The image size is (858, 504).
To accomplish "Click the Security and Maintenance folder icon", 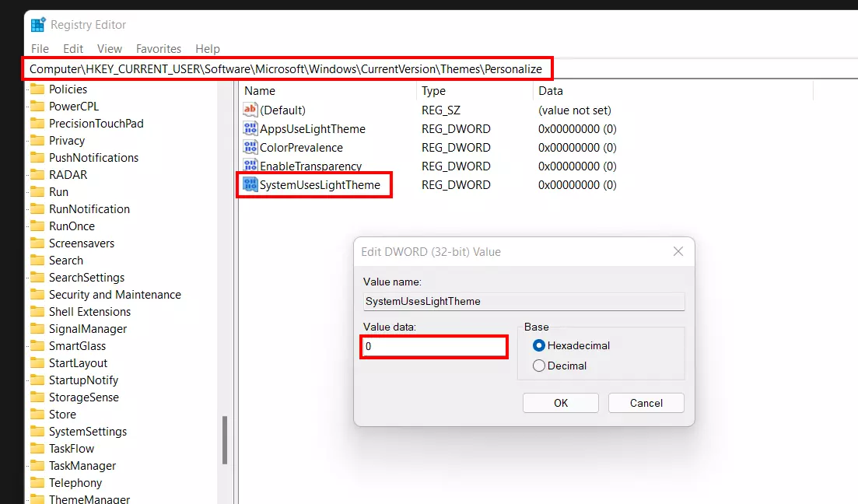I will [x=37, y=294].
